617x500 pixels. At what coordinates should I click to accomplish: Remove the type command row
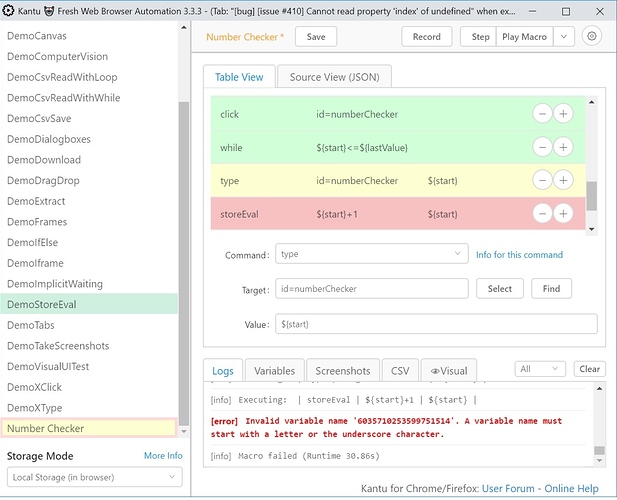point(542,181)
